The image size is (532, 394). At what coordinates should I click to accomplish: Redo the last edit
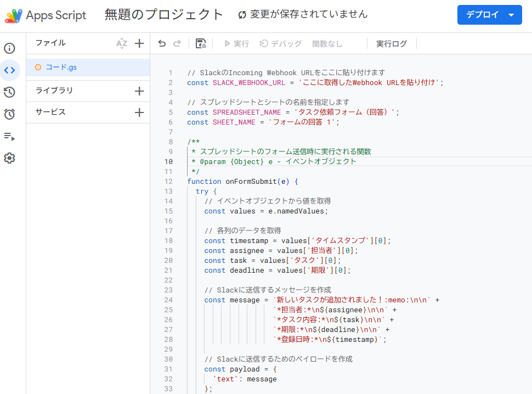(177, 43)
